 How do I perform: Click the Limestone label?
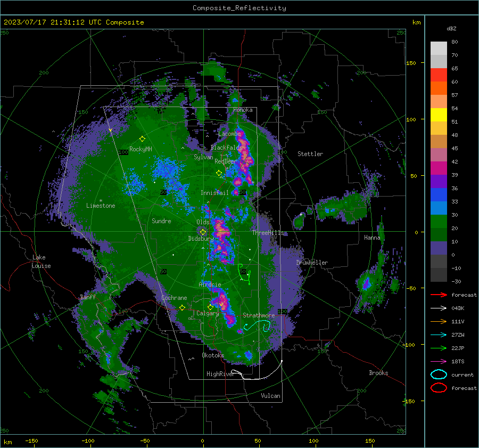click(101, 206)
